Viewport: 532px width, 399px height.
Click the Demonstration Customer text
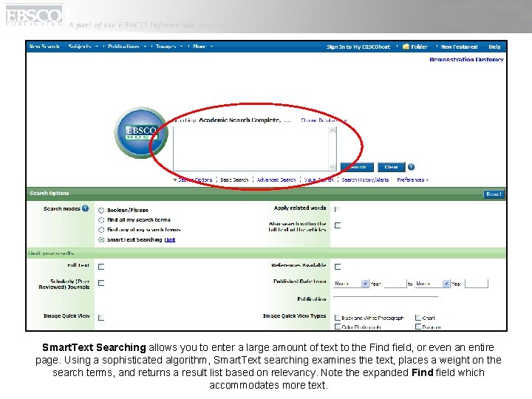click(466, 59)
